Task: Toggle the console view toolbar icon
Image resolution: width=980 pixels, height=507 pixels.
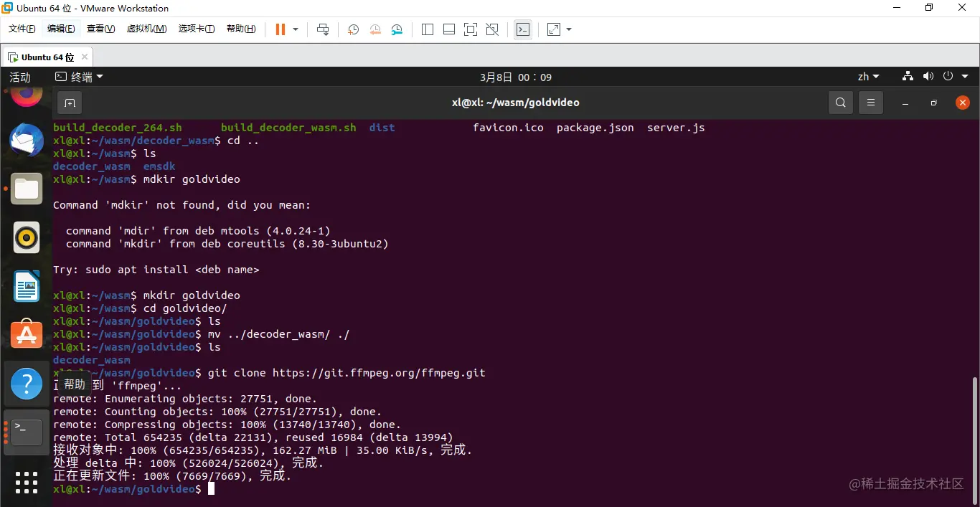Action: [523, 29]
